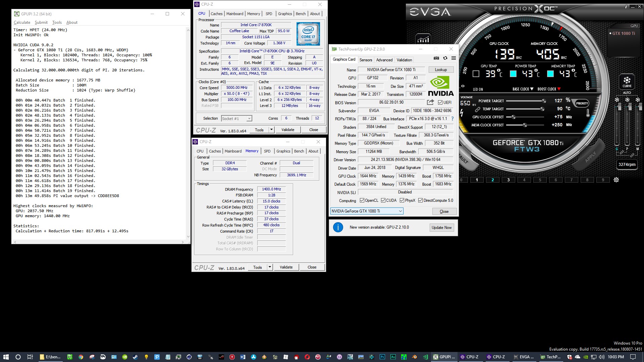Launch Steam from the taskbar
The image size is (644, 362).
[135, 357]
